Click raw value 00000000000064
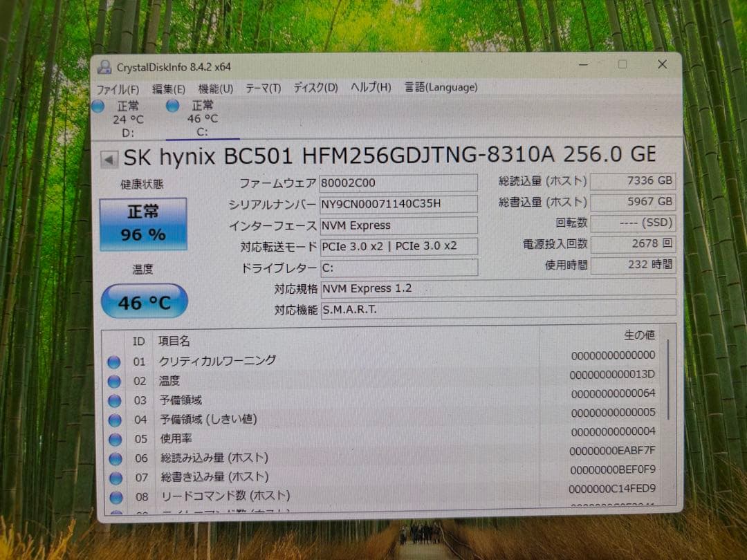 [x=613, y=393]
